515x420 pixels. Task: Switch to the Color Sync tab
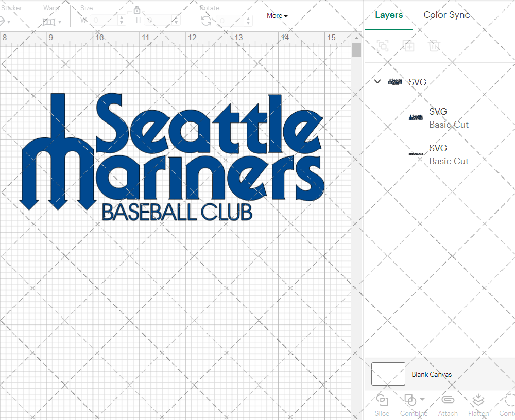click(x=447, y=15)
